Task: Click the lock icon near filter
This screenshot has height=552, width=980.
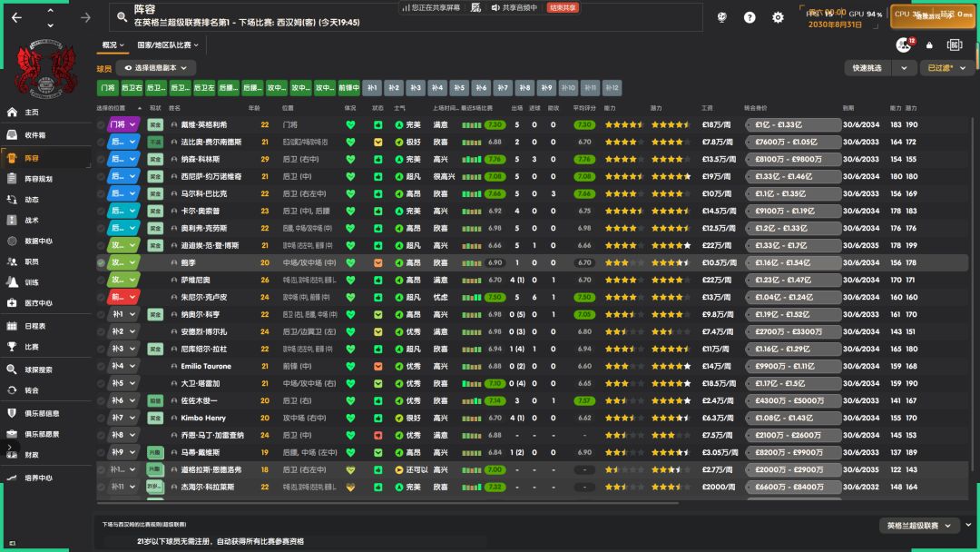Action: (929, 45)
